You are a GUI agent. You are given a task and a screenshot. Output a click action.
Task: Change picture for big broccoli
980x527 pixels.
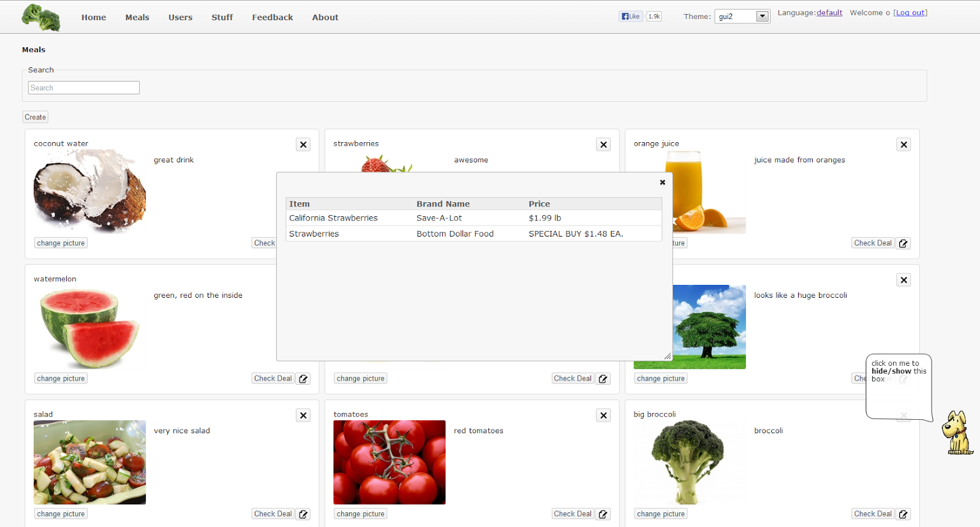click(661, 514)
